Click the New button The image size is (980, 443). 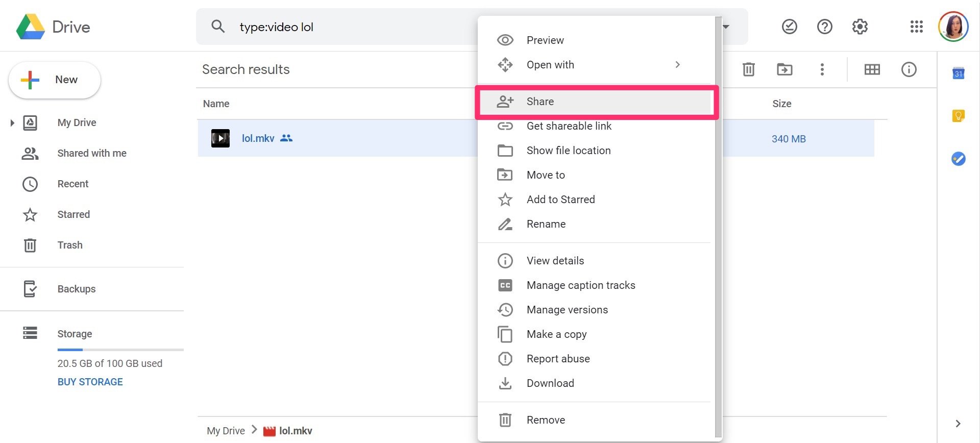pyautogui.click(x=55, y=80)
